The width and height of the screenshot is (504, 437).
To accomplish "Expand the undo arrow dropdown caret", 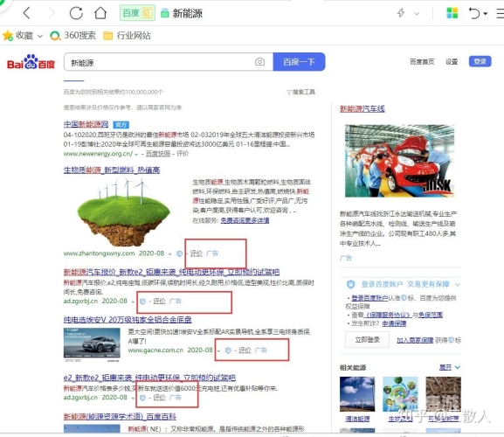I will (486, 13).
